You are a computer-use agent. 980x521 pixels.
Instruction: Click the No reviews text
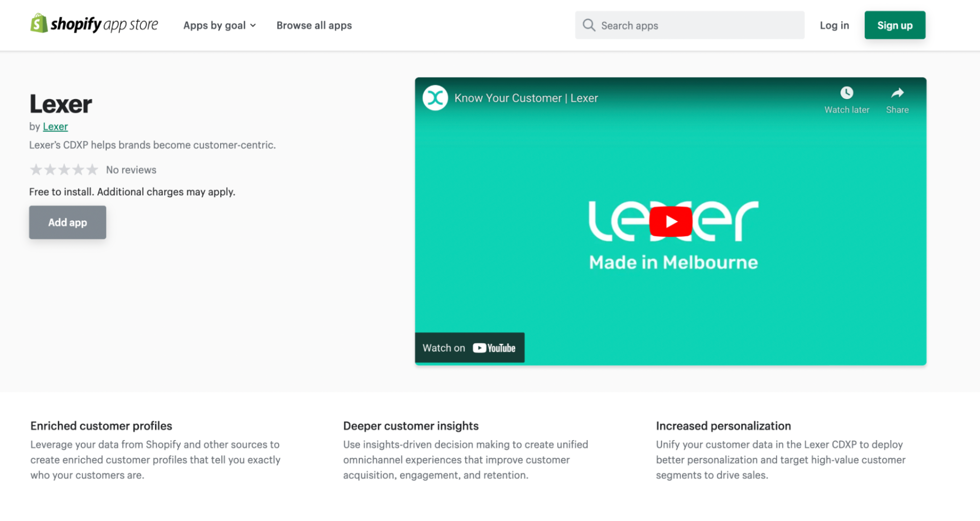point(131,170)
